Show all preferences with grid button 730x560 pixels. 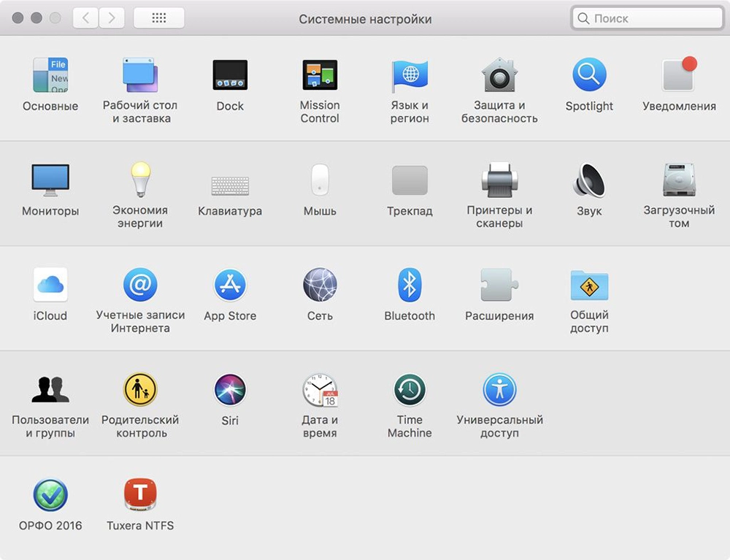pos(159,18)
